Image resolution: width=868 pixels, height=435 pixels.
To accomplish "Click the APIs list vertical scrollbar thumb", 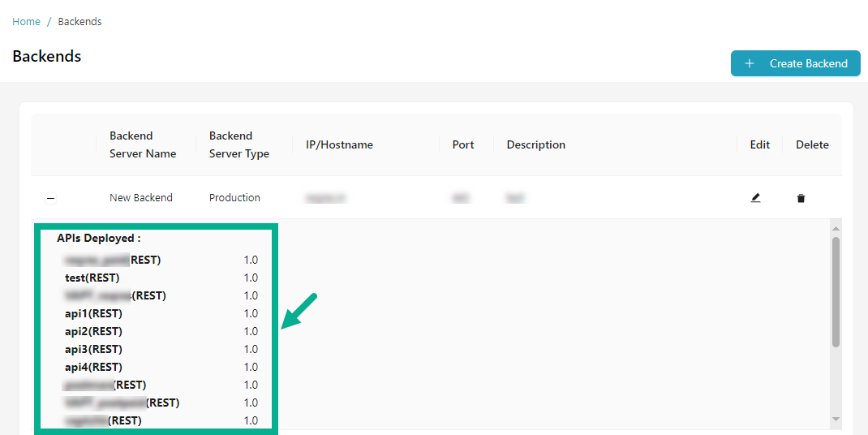I will [x=836, y=292].
